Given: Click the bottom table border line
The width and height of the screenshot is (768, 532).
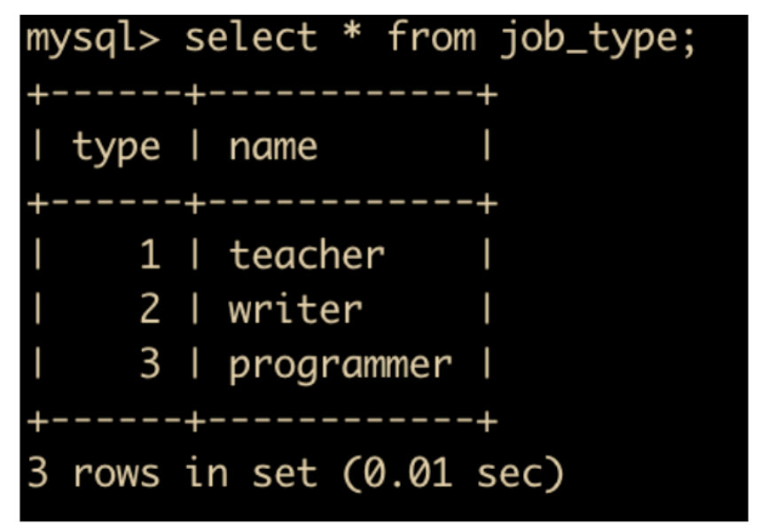Looking at the screenshot, I should [x=262, y=421].
